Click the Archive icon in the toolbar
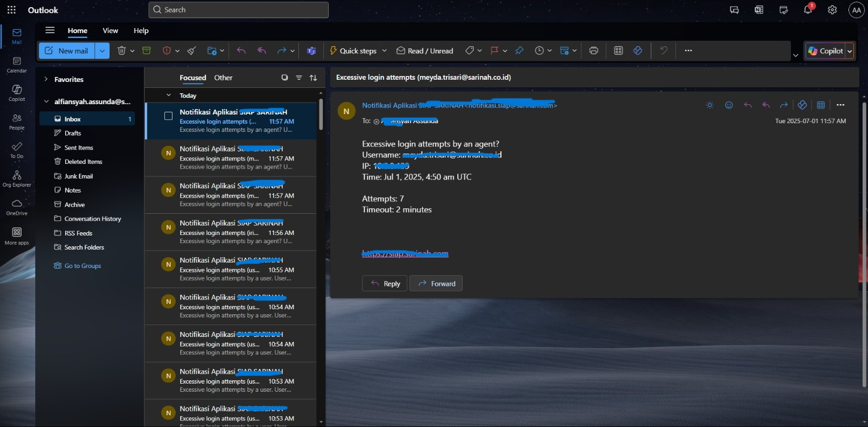This screenshot has width=868, height=427. click(146, 50)
